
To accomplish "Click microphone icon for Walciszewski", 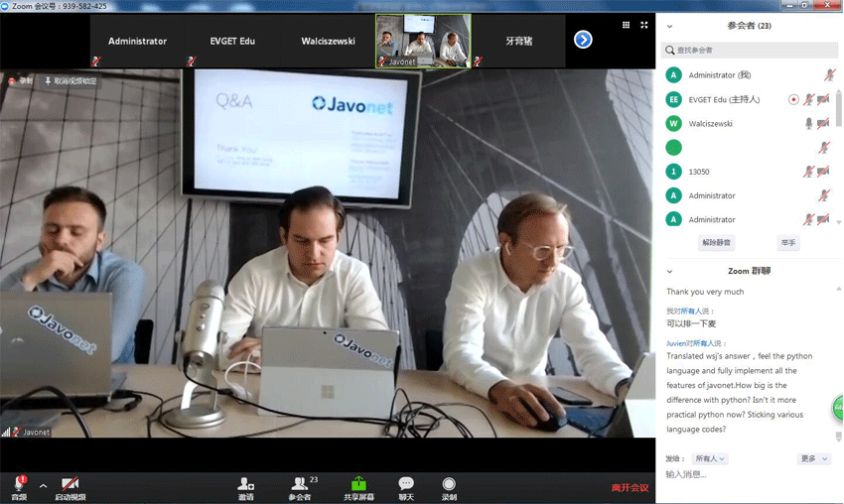I will point(808,124).
